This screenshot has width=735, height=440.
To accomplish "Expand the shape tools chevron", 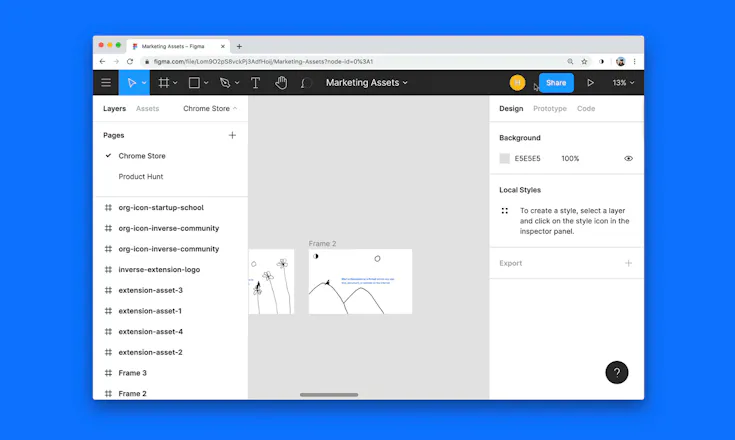I will [x=206, y=83].
